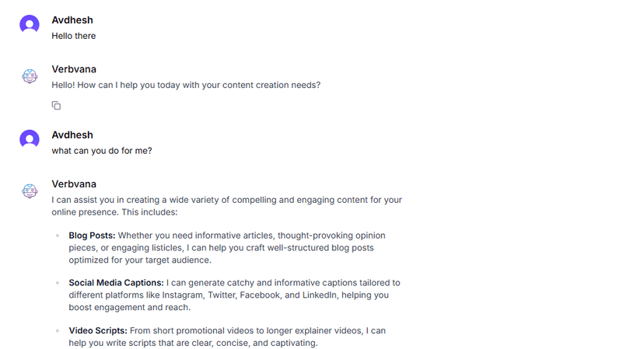Click the "Hello there" message text
The image size is (644, 349).
click(74, 36)
